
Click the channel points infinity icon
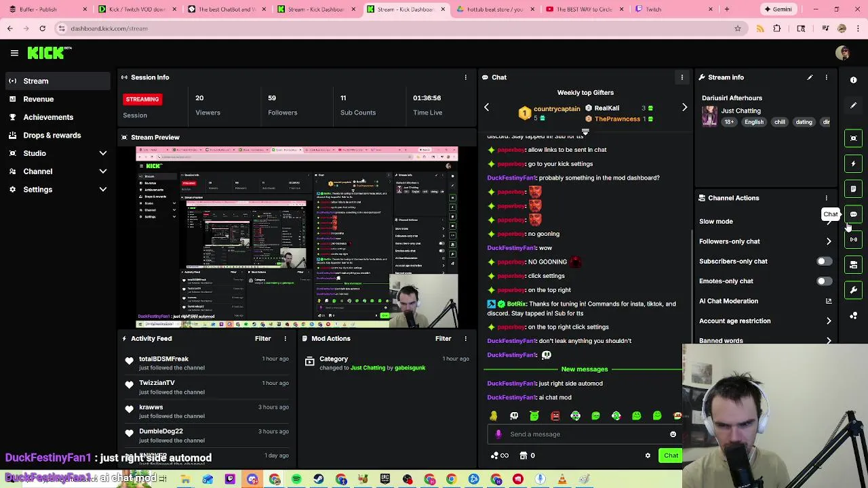click(498, 455)
